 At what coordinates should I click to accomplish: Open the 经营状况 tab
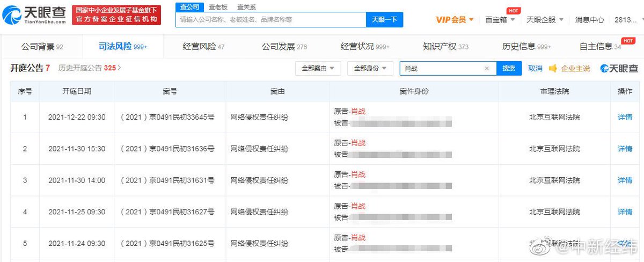point(365,47)
